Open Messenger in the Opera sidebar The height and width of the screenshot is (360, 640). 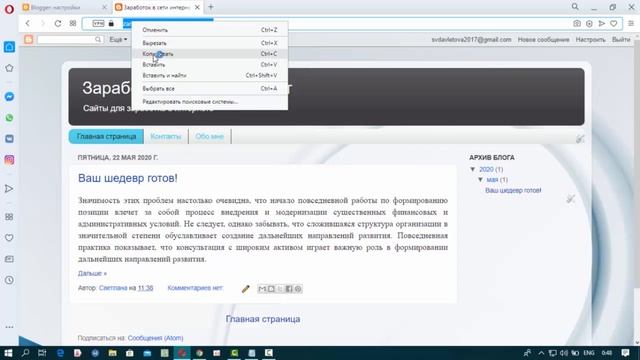(x=9, y=97)
